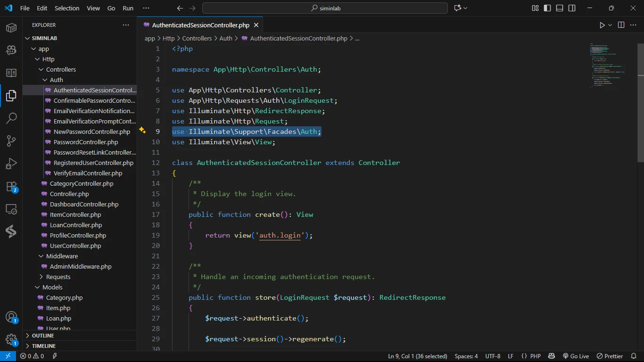This screenshot has width=644, height=362.
Task: Click the sparkle code action icon on line 9
Action: click(x=142, y=131)
